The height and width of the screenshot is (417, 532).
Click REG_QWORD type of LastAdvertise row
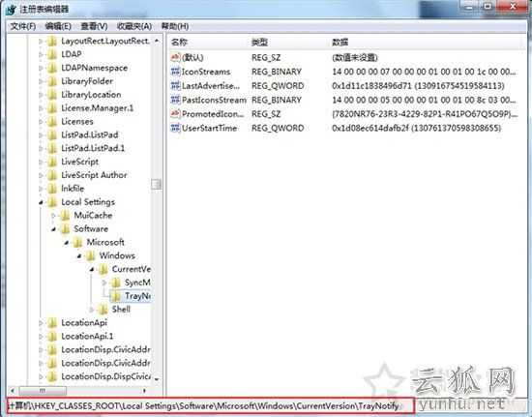point(278,85)
